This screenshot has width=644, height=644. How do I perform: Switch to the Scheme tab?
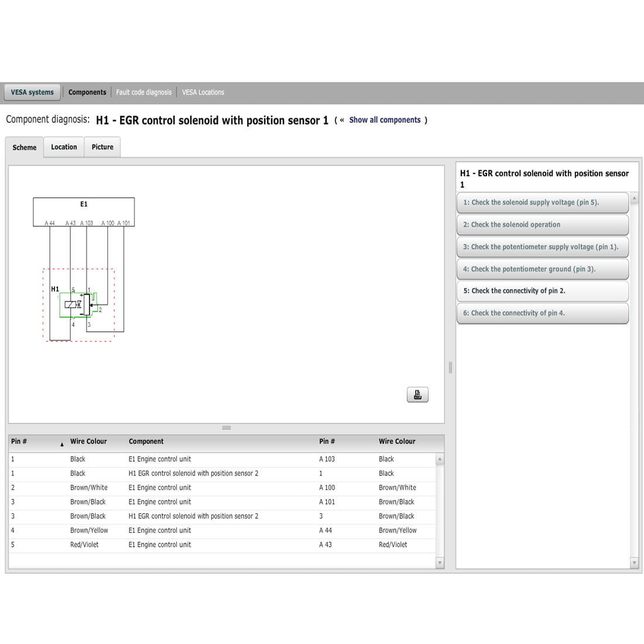pyautogui.click(x=24, y=147)
